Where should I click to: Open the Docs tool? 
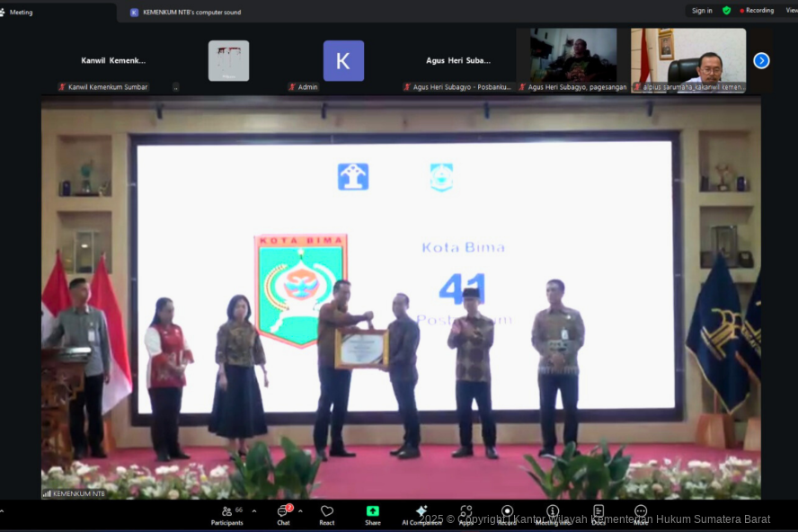(598, 515)
